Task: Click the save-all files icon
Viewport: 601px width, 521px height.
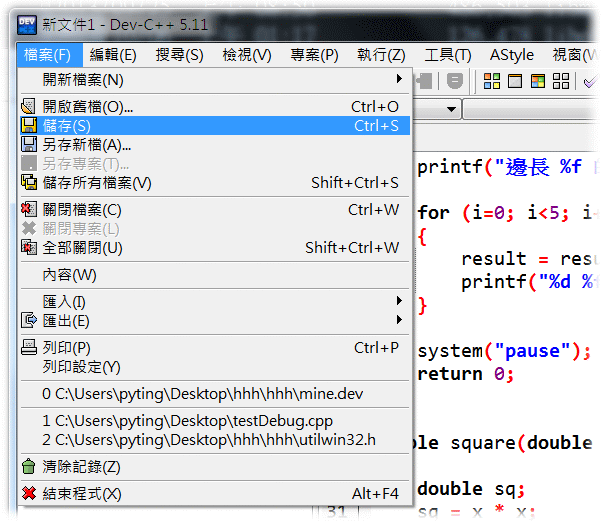Action: click(x=29, y=182)
